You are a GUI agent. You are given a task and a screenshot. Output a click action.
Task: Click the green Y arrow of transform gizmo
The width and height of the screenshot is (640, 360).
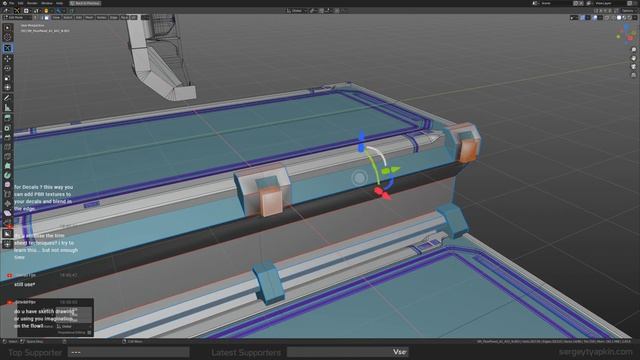click(391, 170)
